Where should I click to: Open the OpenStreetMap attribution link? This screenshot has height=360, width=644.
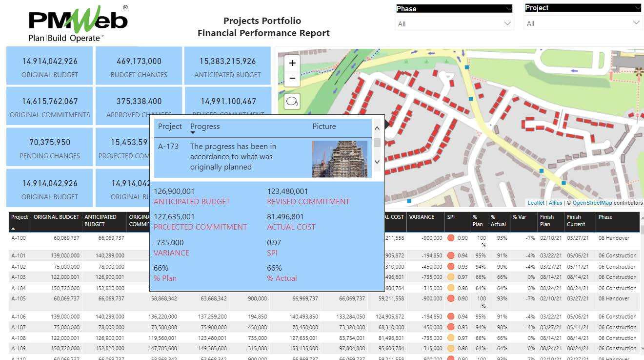click(x=592, y=203)
